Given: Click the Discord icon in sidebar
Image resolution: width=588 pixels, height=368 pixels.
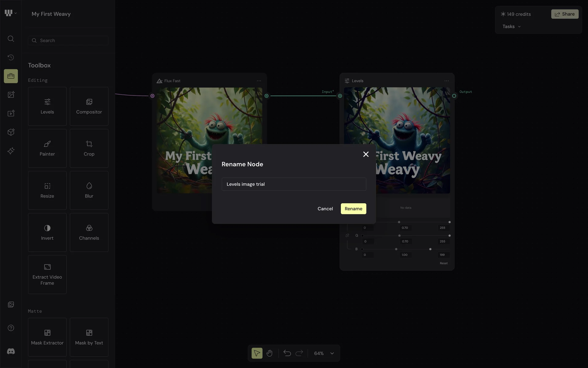Looking at the screenshot, I should [11, 351].
